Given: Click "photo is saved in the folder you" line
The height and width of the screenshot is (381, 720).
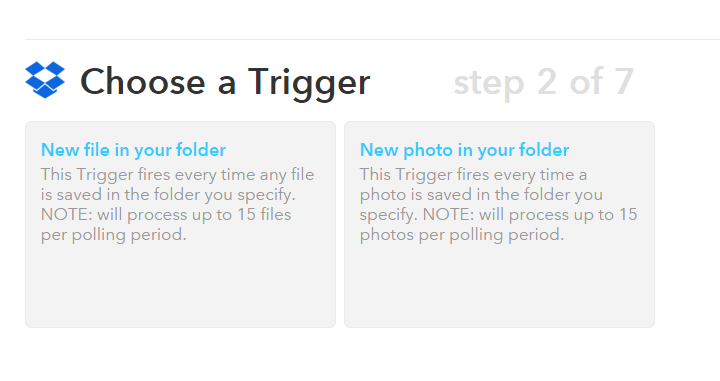Looking at the screenshot, I should tap(481, 195).
